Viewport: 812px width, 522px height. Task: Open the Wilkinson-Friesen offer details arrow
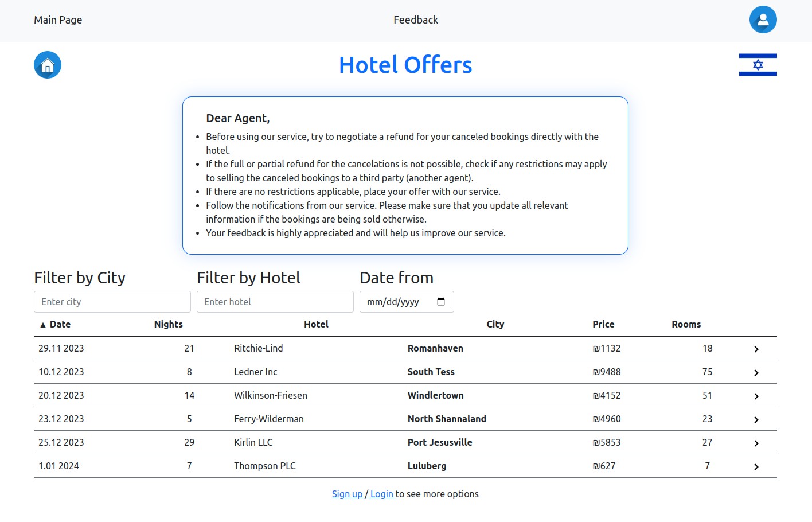pos(756,396)
